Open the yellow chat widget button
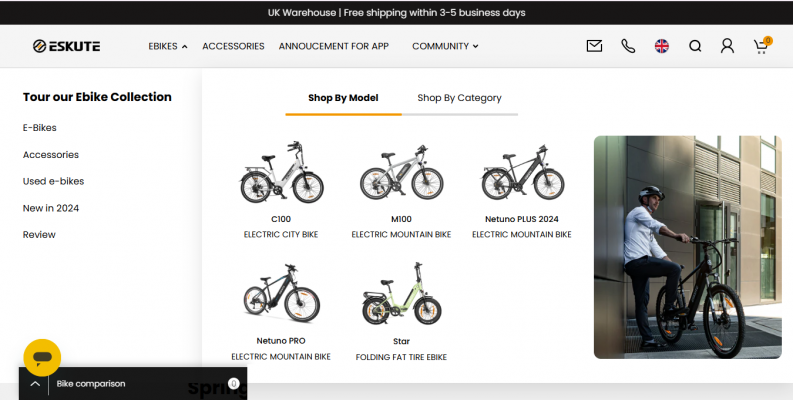 pos(42,357)
